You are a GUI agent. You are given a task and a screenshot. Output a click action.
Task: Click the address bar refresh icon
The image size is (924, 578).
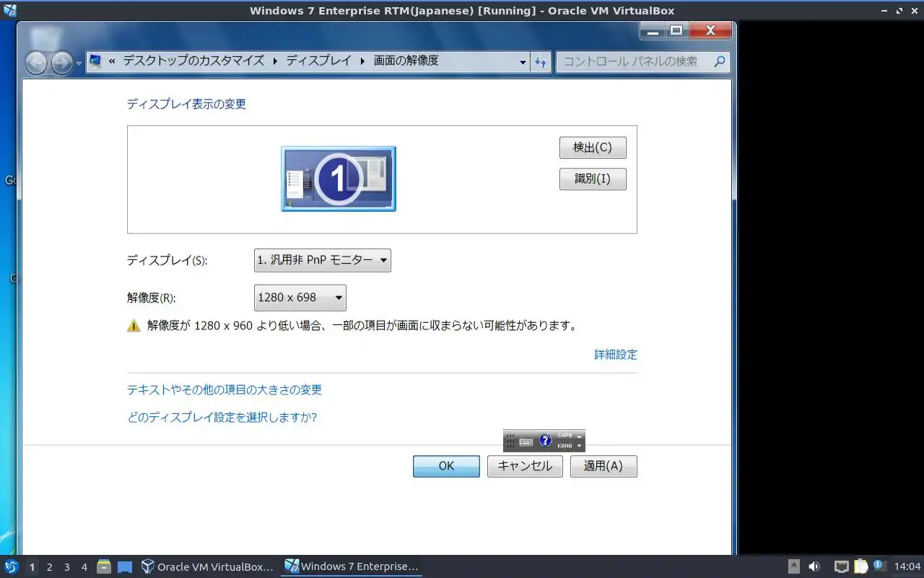541,62
